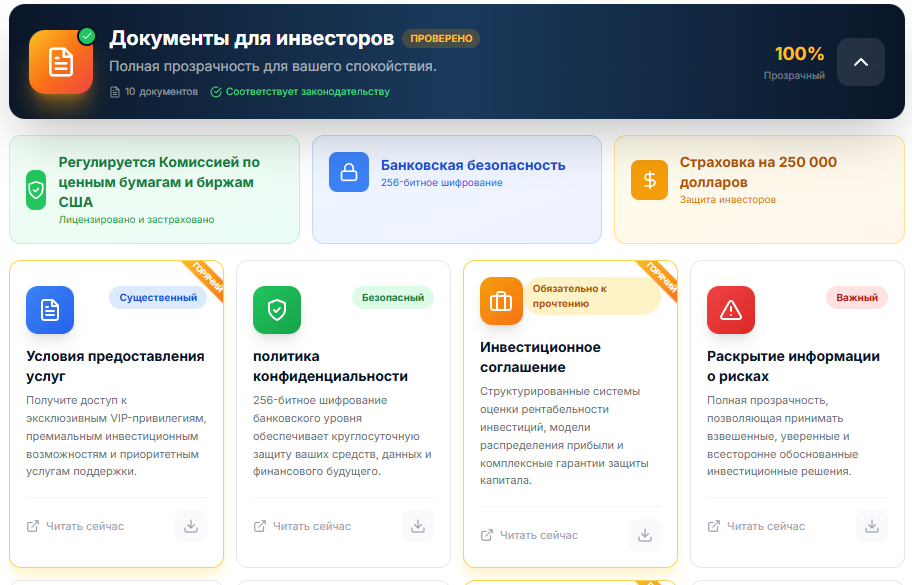Viewport: 912px width, 585px height.
Task: Open 'Читать сейчас' for политика конфиденциальности
Action: (303, 526)
